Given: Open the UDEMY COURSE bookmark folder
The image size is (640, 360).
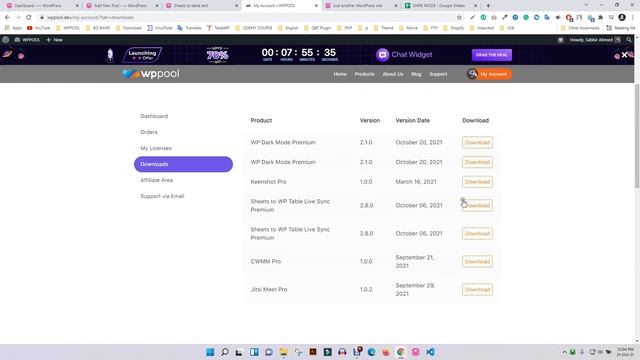Looking at the screenshot, I should pos(253,28).
